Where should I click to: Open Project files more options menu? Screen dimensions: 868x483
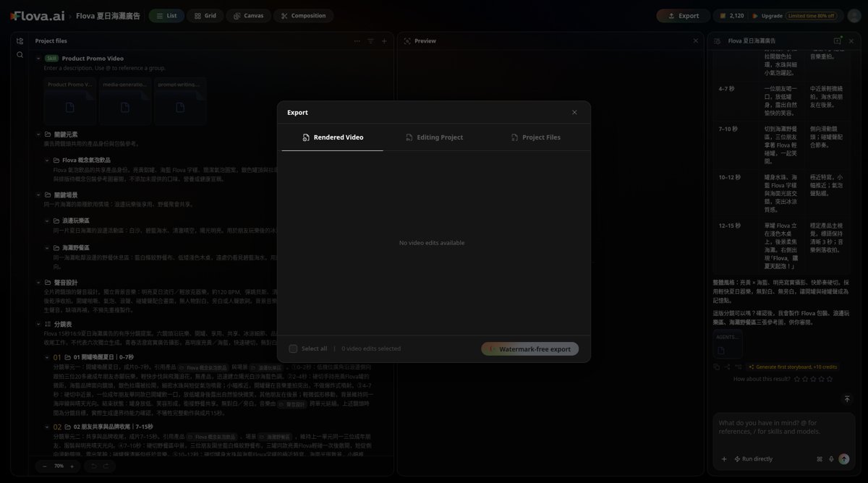click(x=357, y=41)
